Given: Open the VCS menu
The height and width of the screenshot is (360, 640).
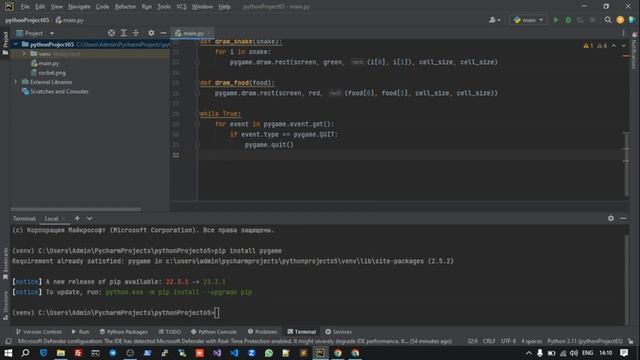Looking at the screenshot, I should (x=181, y=7).
